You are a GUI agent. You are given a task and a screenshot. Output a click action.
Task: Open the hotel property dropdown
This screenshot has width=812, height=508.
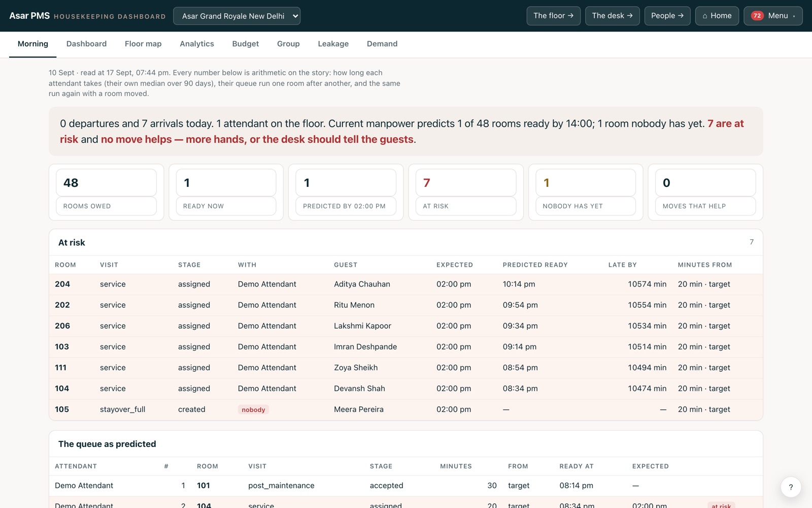[x=236, y=16]
